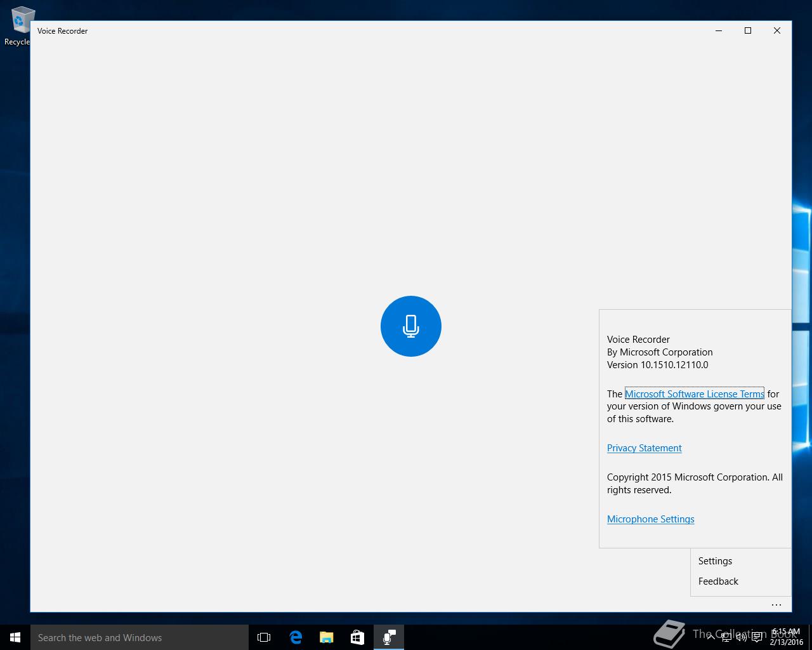Click the 'Copyright 2015 Microsoft Corporation' text
The width and height of the screenshot is (812, 650).
click(688, 477)
